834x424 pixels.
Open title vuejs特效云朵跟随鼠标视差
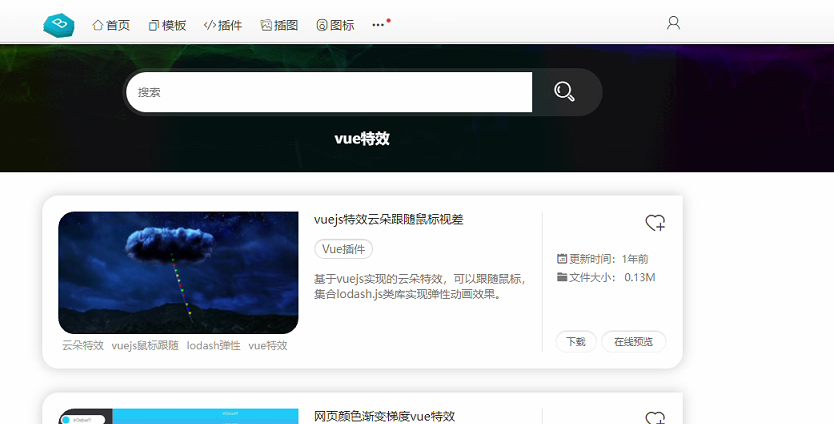click(388, 219)
